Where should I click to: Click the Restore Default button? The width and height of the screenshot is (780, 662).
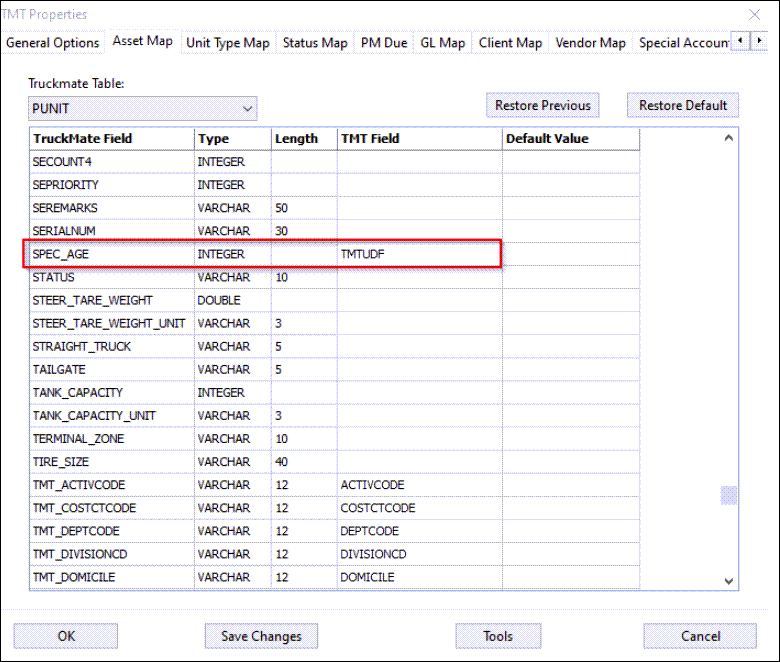click(x=683, y=105)
